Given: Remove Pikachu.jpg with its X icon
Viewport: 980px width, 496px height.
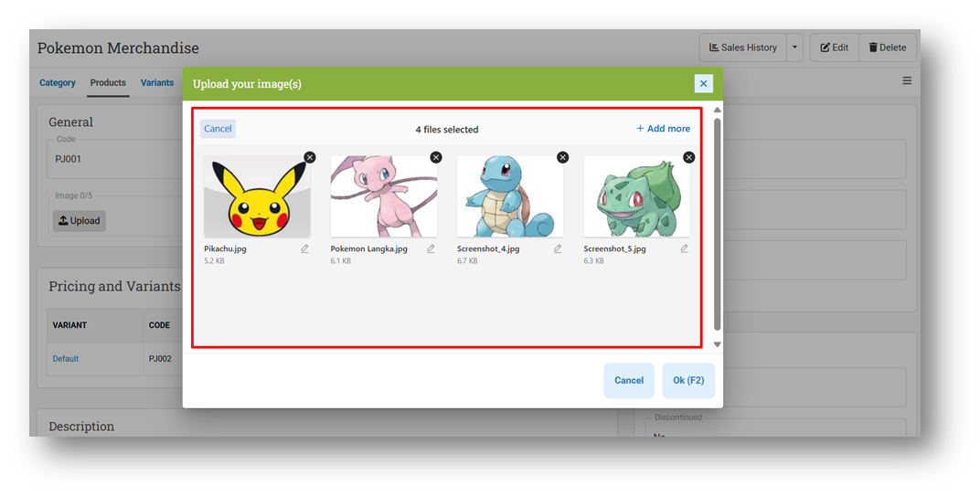Looking at the screenshot, I should (x=310, y=157).
